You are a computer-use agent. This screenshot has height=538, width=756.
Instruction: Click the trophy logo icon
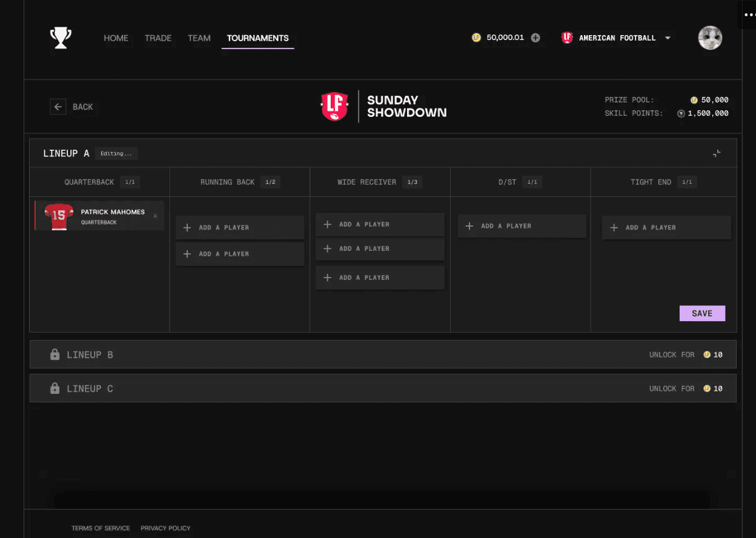click(x=61, y=38)
